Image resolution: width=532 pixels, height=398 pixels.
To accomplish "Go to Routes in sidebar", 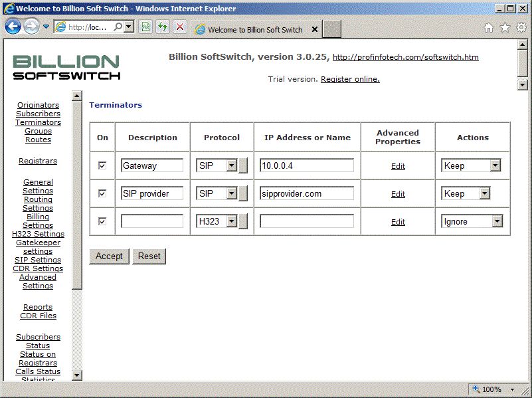I will point(38,140).
